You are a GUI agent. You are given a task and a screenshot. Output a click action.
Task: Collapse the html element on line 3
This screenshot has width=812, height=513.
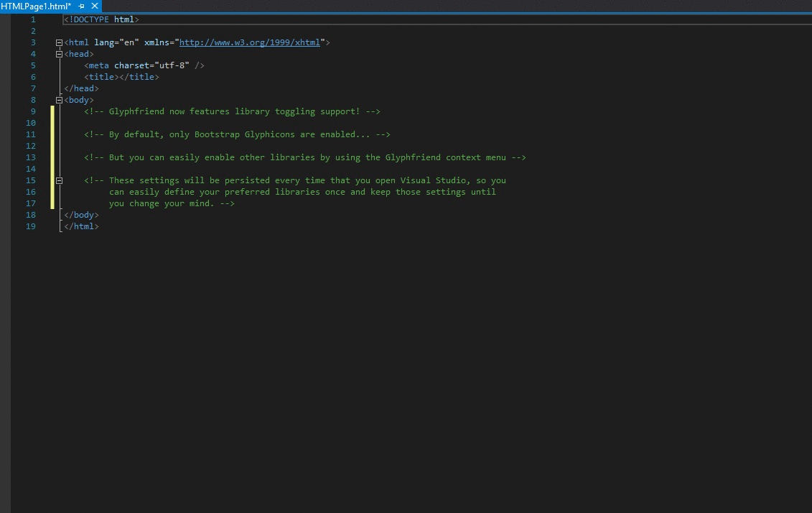(59, 42)
